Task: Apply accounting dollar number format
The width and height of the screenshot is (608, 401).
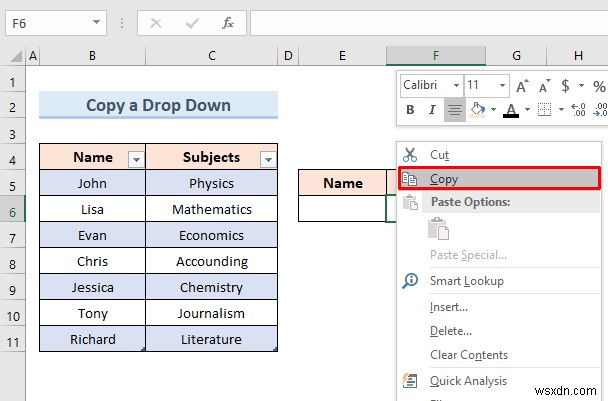Action: [565, 86]
